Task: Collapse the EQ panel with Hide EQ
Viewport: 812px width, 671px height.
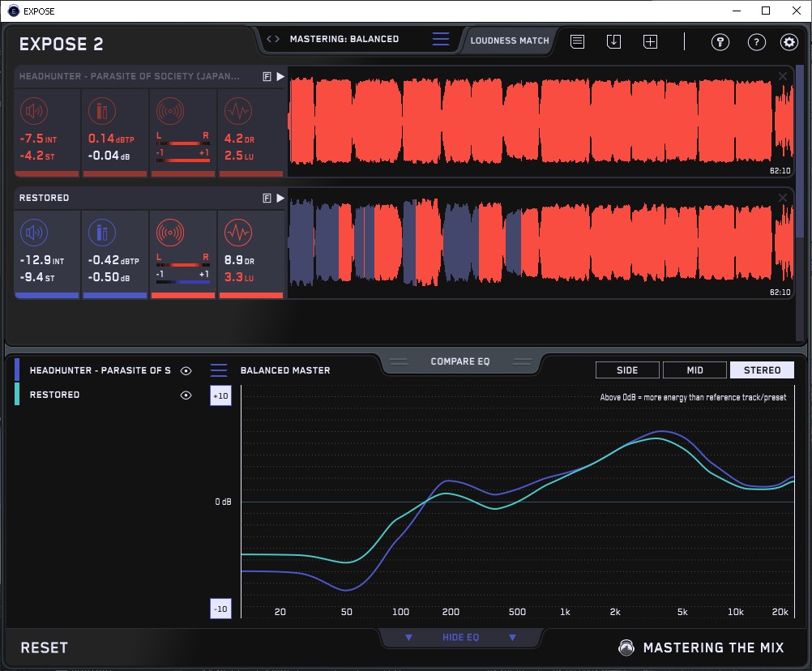Action: click(x=460, y=638)
